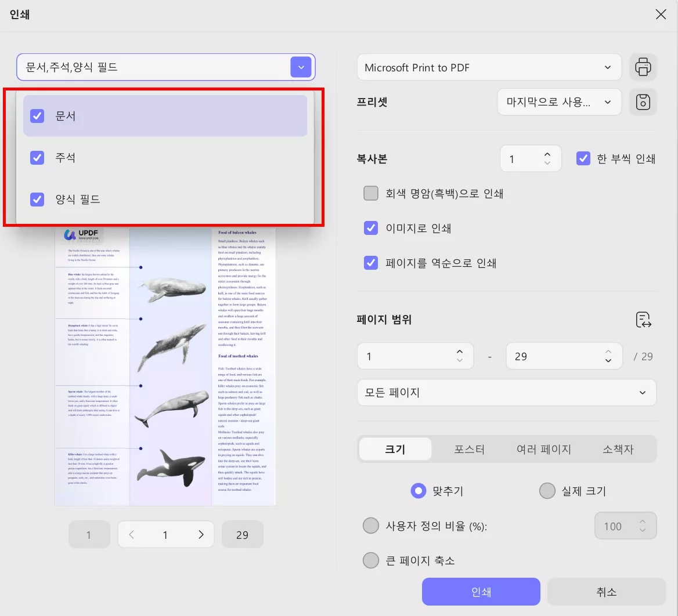Open printer properties via printer icon

643,67
